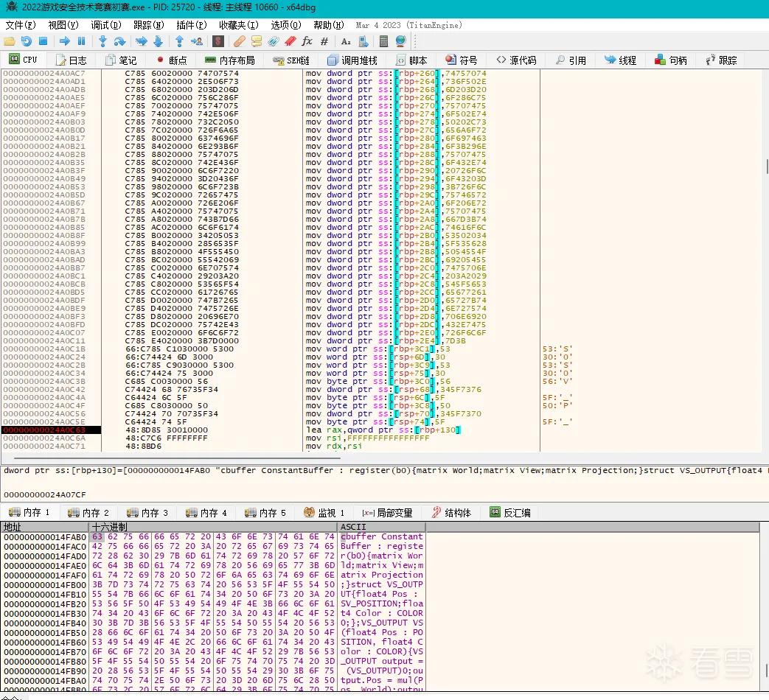769x700 pixels.
Task: Restart debugging with the restart icon
Action: click(x=27, y=41)
